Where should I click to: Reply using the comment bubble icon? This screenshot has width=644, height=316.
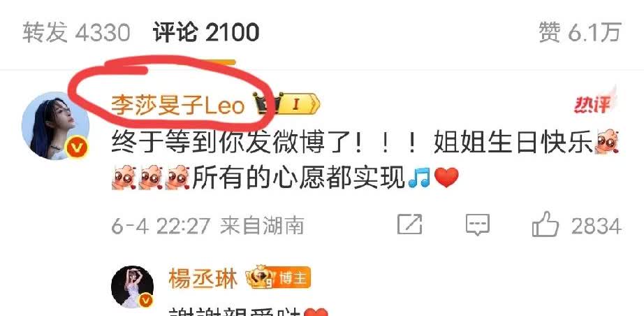click(477, 224)
